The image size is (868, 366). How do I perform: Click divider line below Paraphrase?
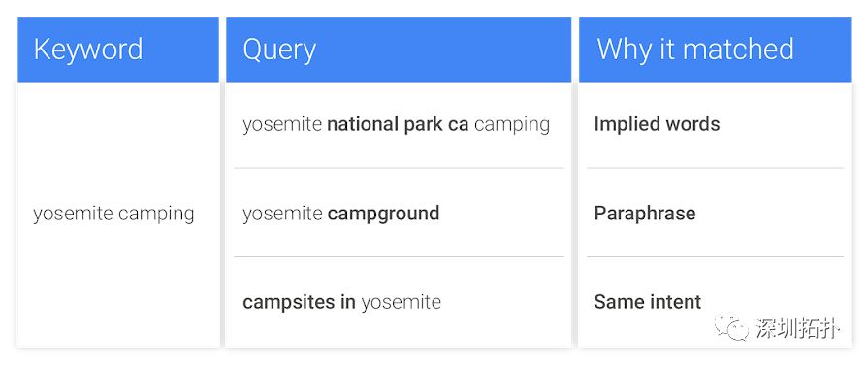point(715,256)
